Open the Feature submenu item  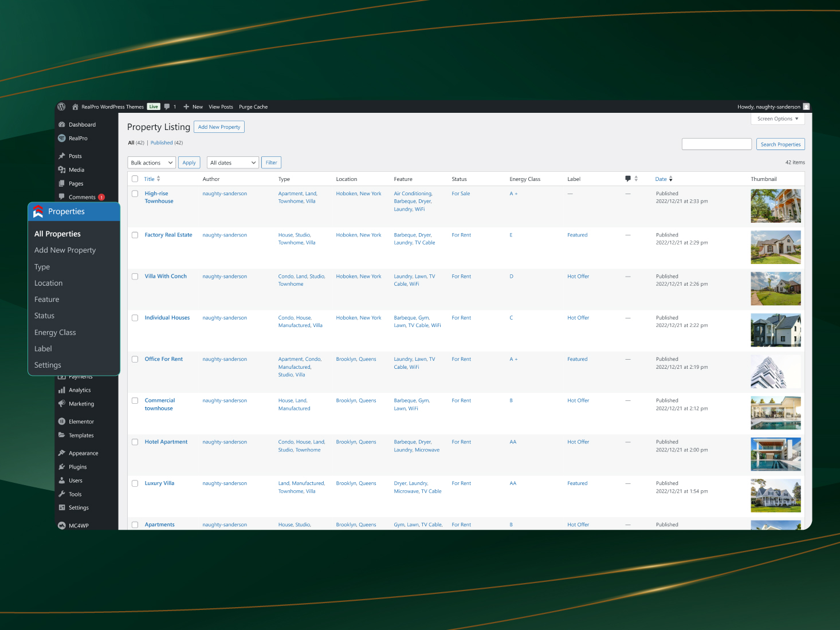pyautogui.click(x=46, y=300)
